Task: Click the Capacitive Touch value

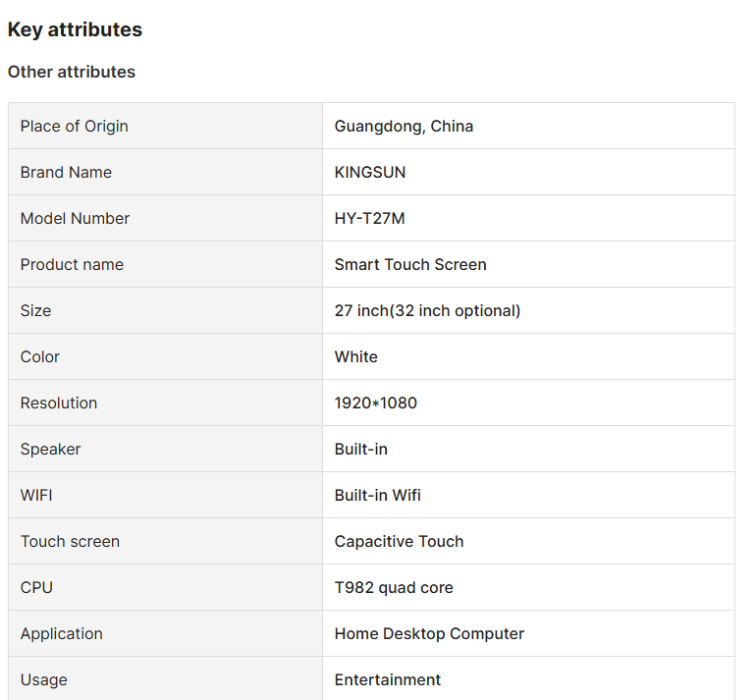Action: (400, 541)
